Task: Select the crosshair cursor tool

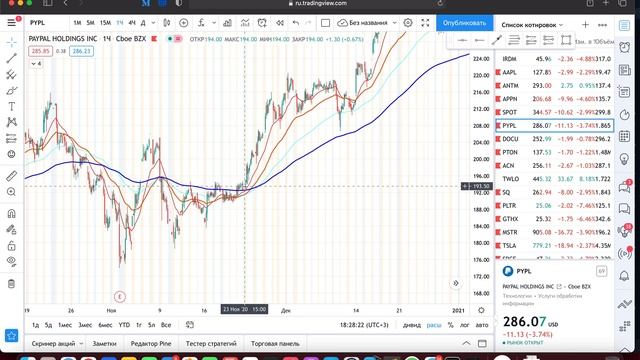Action: (x=11, y=42)
